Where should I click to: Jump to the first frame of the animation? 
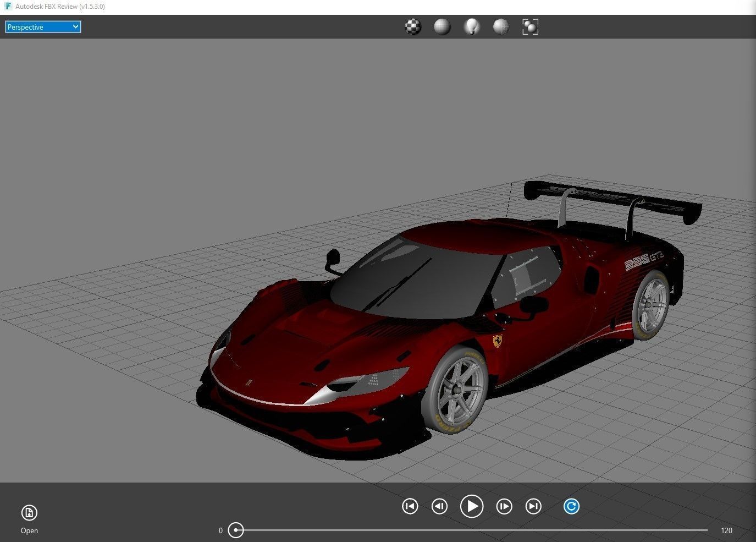[x=410, y=506]
